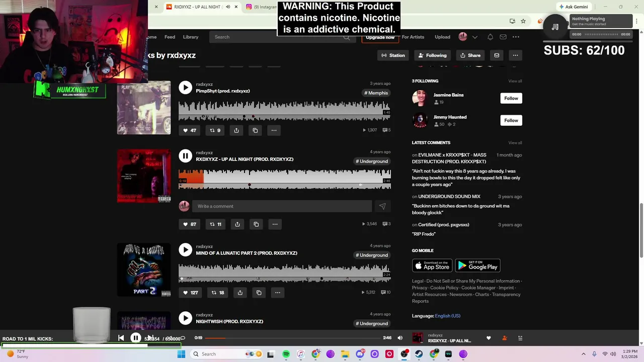The width and height of the screenshot is (644, 362).
Task: Play the NIGHTWISH track
Action: 185,318
